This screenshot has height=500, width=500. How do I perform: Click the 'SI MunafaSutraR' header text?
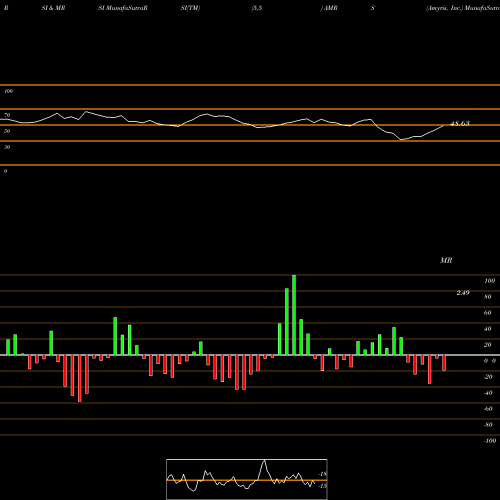[123, 8]
